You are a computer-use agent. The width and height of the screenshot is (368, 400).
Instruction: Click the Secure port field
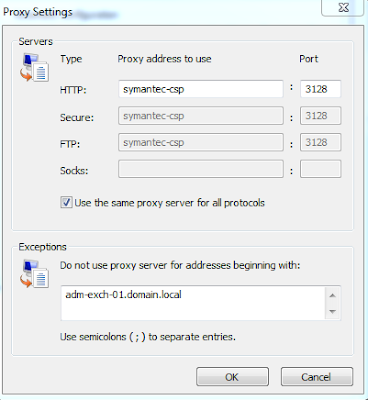(320, 116)
